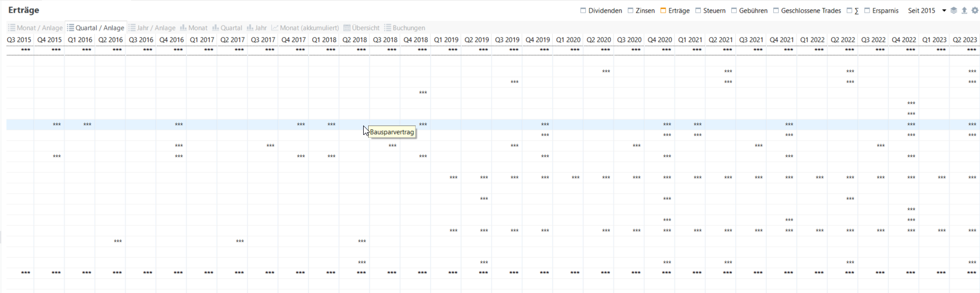The image size is (980, 293).
Task: Select the Monat / Anlage tab
Action: (x=35, y=28)
